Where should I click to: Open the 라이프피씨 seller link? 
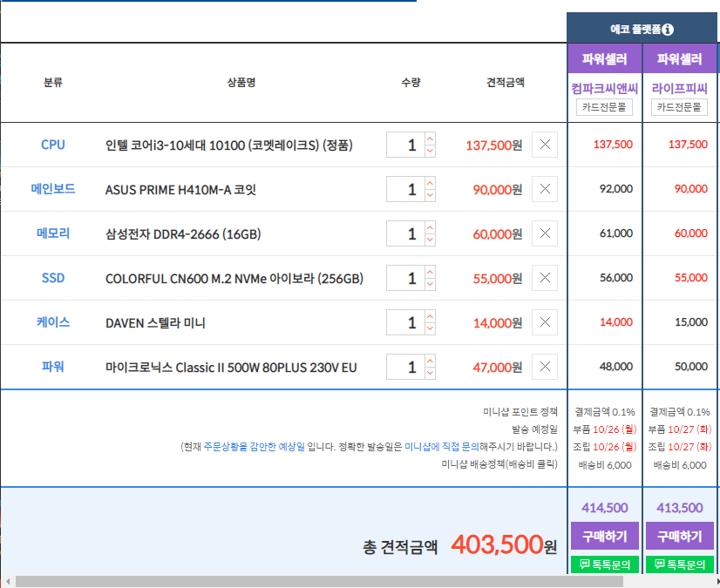pos(679,88)
